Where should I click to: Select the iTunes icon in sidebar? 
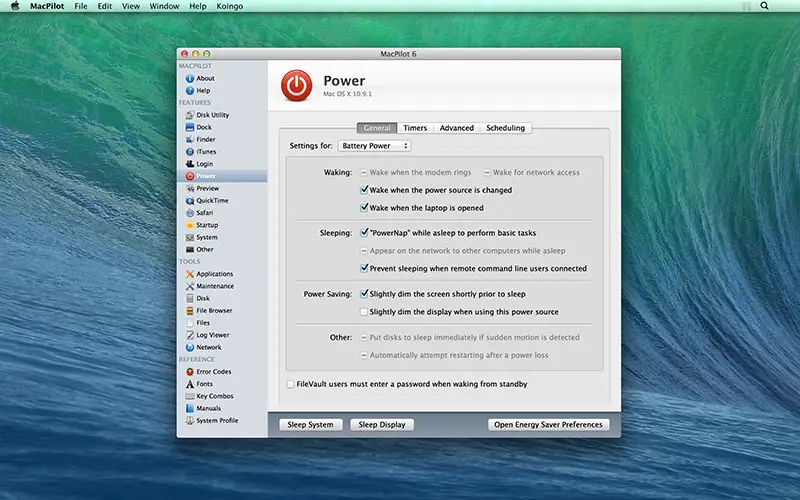(190, 152)
